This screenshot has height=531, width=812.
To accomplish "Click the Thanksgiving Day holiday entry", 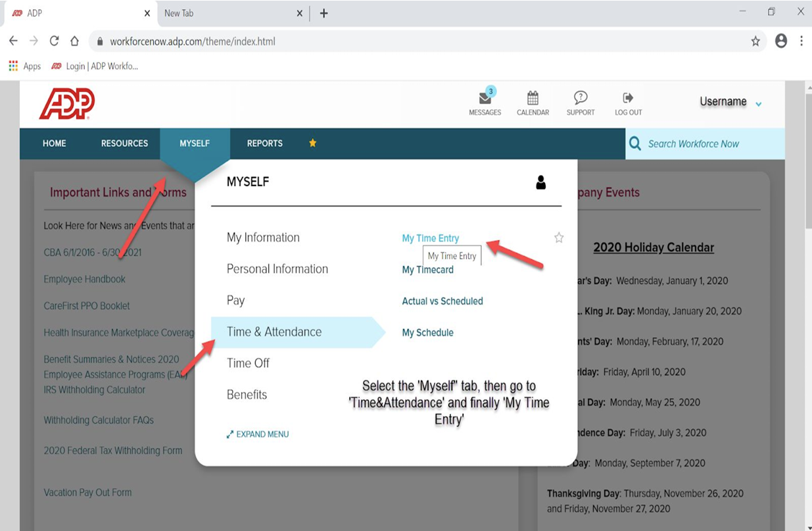I will 645,501.
